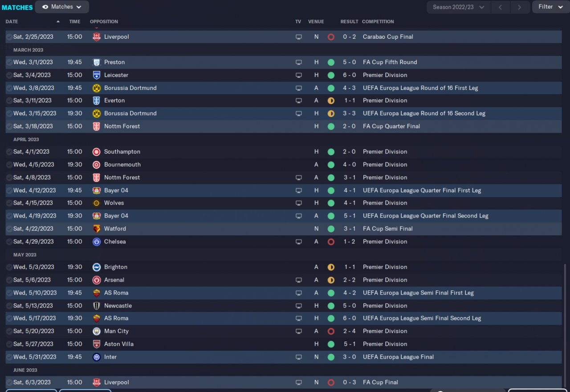Viewport: 570px width, 392px height.
Task: Open the Season 2022/23 dropdown
Action: [x=458, y=7]
